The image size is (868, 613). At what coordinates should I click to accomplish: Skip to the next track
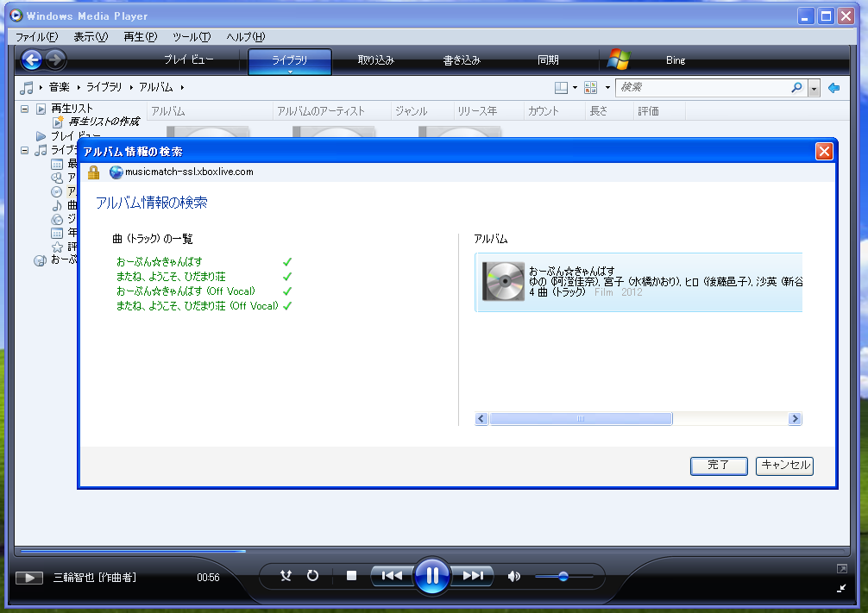(473, 576)
